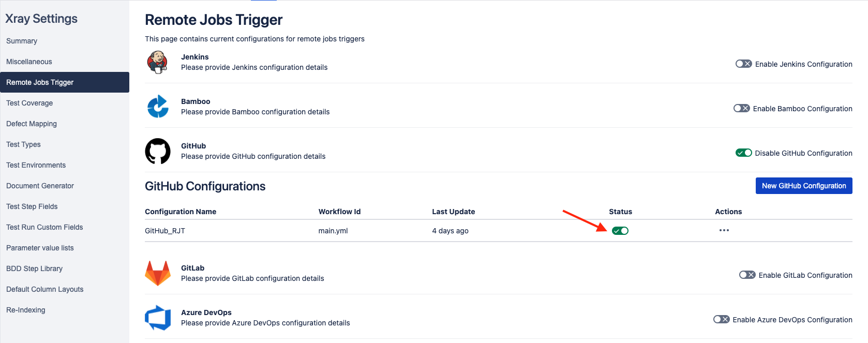Viewport: 868px width, 343px height.
Task: Click the Jenkins logo icon
Action: 158,62
